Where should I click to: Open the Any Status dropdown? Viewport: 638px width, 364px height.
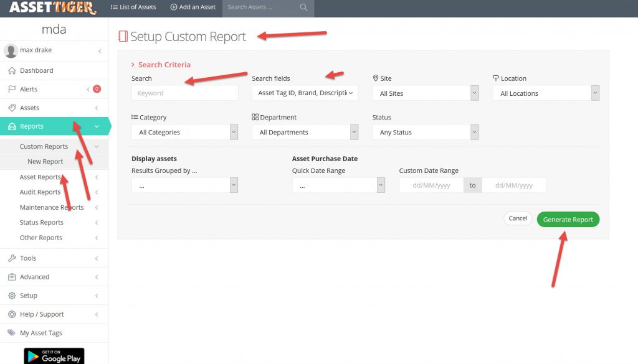(x=426, y=133)
